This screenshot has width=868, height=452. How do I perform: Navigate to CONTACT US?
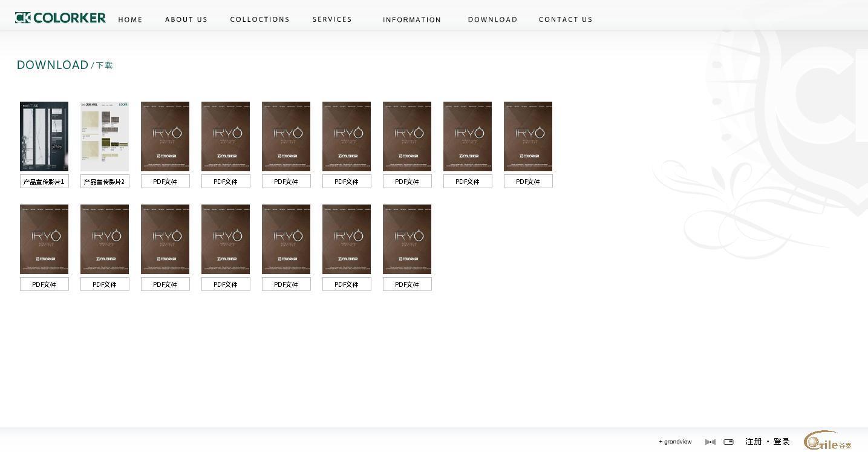(x=566, y=19)
